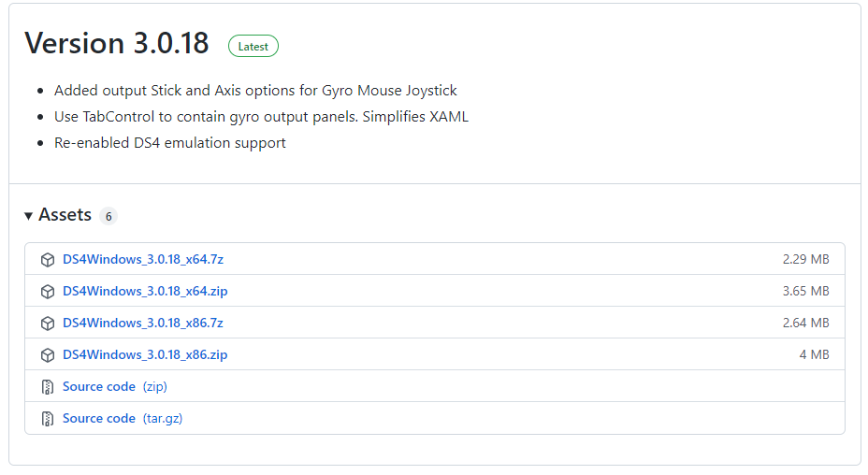Click the Assets section heading text
868x475 pixels.
tap(65, 215)
